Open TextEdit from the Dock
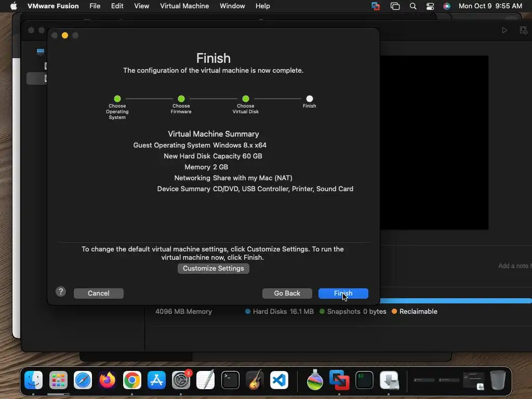 [x=206, y=380]
